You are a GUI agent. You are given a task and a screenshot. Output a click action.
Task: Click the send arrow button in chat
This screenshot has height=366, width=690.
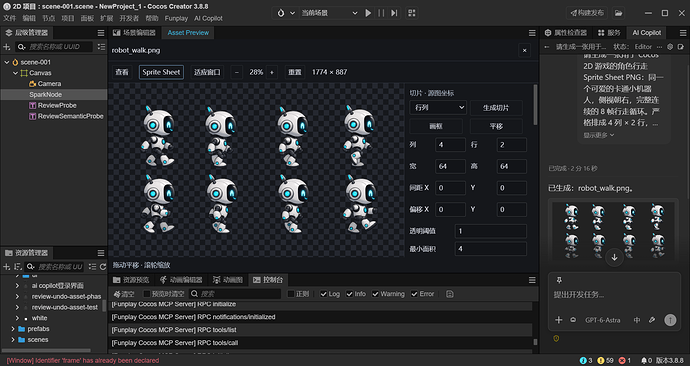670,320
